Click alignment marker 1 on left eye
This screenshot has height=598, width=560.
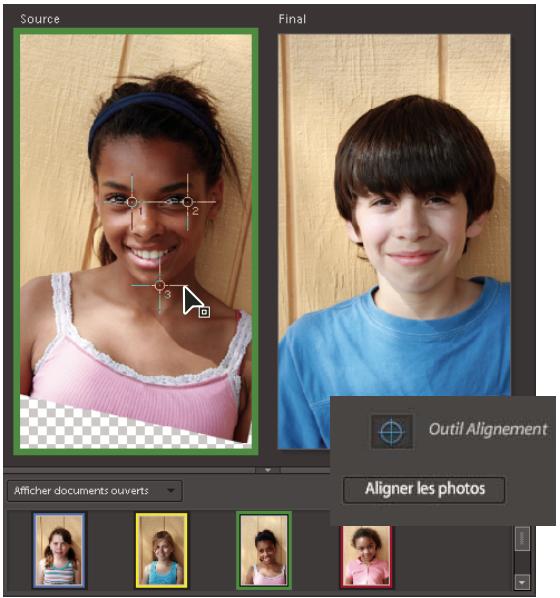coord(132,202)
